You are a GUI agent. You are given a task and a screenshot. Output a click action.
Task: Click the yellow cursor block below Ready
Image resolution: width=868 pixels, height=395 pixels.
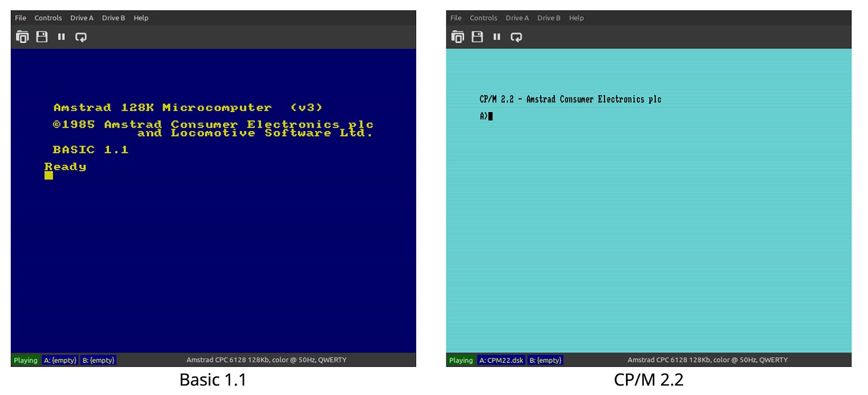(x=49, y=175)
